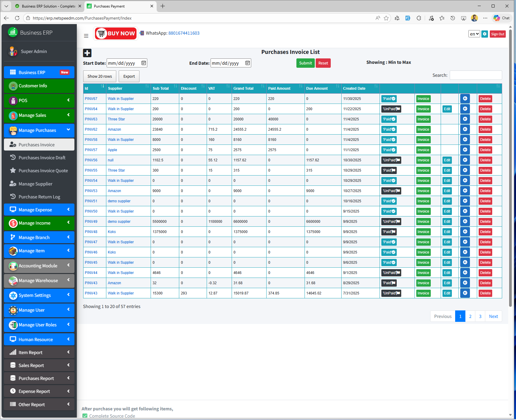Click the blue return arrow icon for PINV49

pyautogui.click(x=465, y=221)
